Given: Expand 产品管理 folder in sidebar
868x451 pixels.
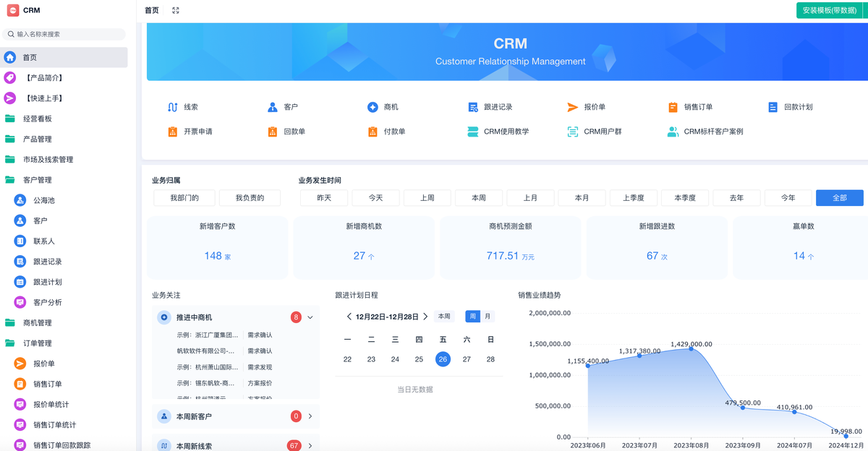Looking at the screenshot, I should tap(64, 139).
